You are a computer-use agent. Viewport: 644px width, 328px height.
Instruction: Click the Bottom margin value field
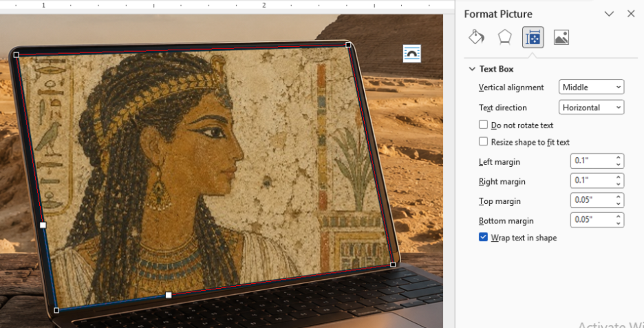pyautogui.click(x=592, y=221)
